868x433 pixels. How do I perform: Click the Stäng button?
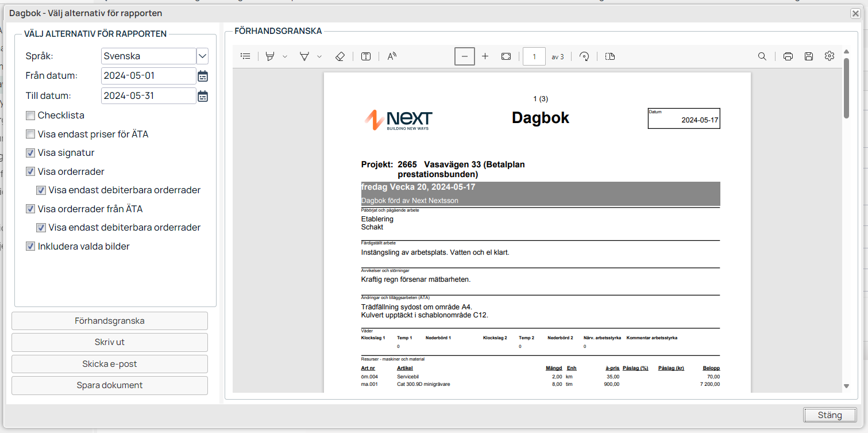[830, 415]
